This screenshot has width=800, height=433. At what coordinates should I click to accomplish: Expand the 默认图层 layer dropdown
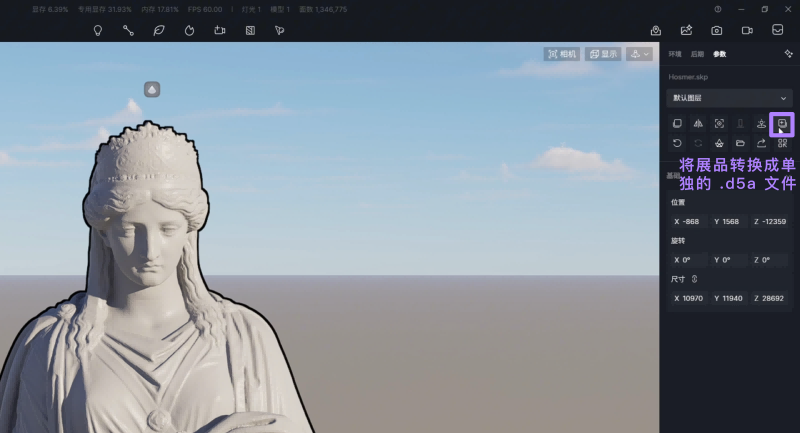click(729, 98)
